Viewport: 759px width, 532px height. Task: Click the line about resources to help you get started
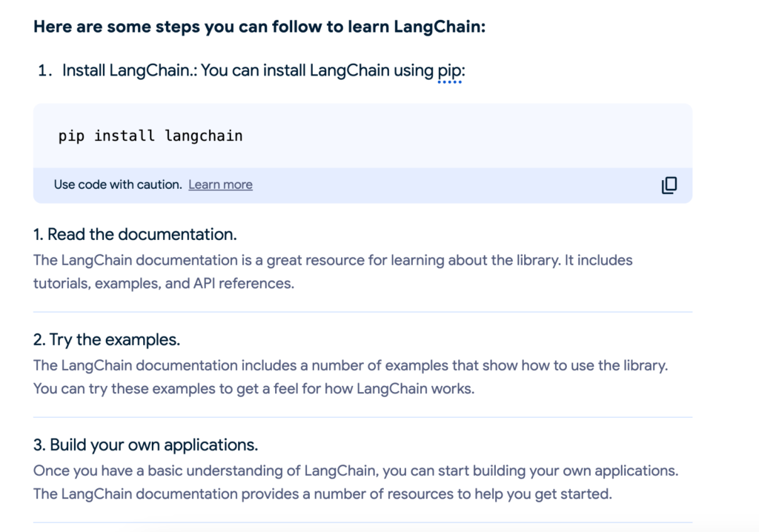322,493
